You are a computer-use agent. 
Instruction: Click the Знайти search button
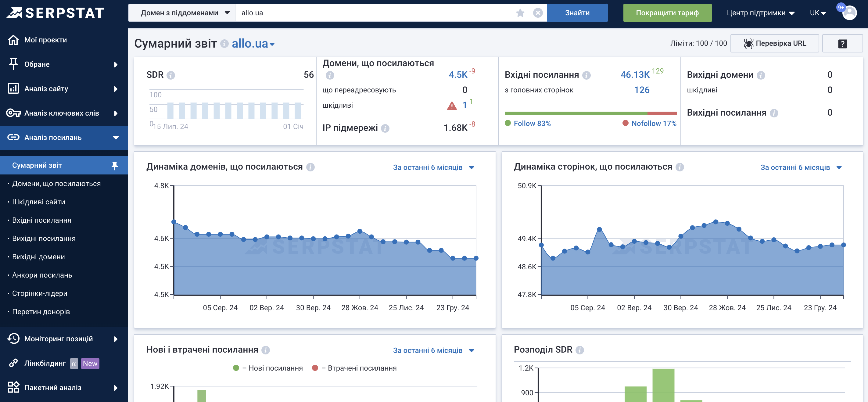(x=577, y=13)
